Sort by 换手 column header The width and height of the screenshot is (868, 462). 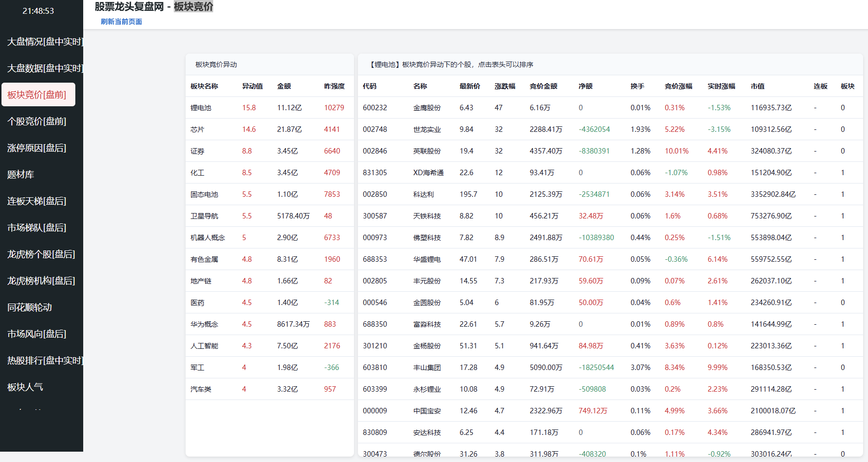637,86
